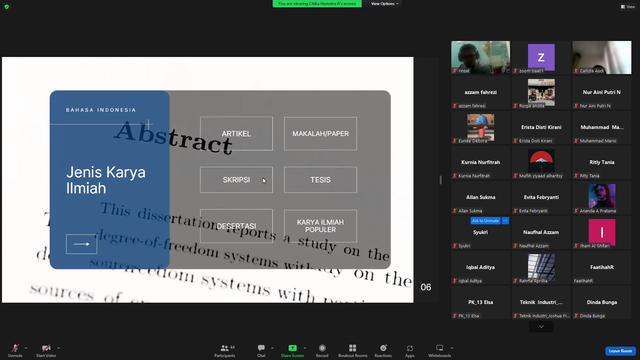Start recording with the Record icon
Screen dimensions: 640x360
[x=322, y=348]
